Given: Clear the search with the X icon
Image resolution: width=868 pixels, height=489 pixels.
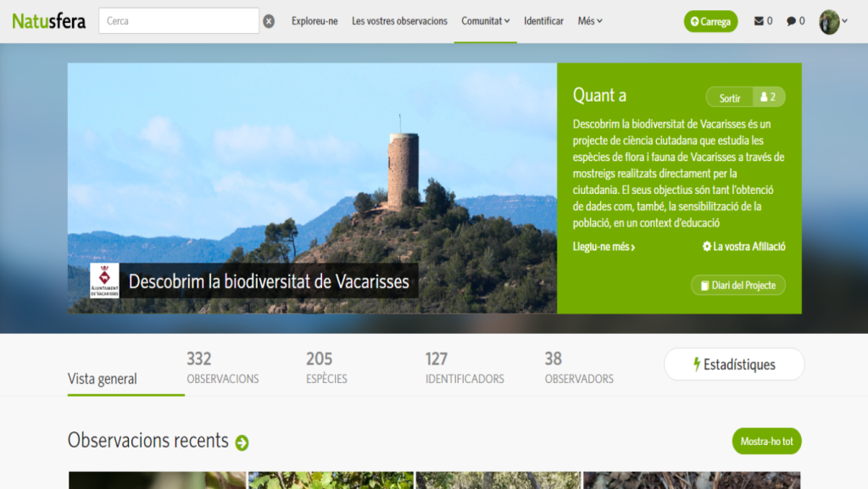Looking at the screenshot, I should point(269,21).
